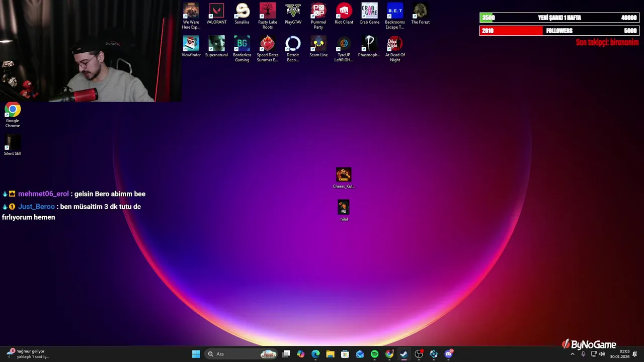Image resolution: width=644 pixels, height=362 pixels.
Task: Open the Windows Start menu
Action: click(196, 354)
